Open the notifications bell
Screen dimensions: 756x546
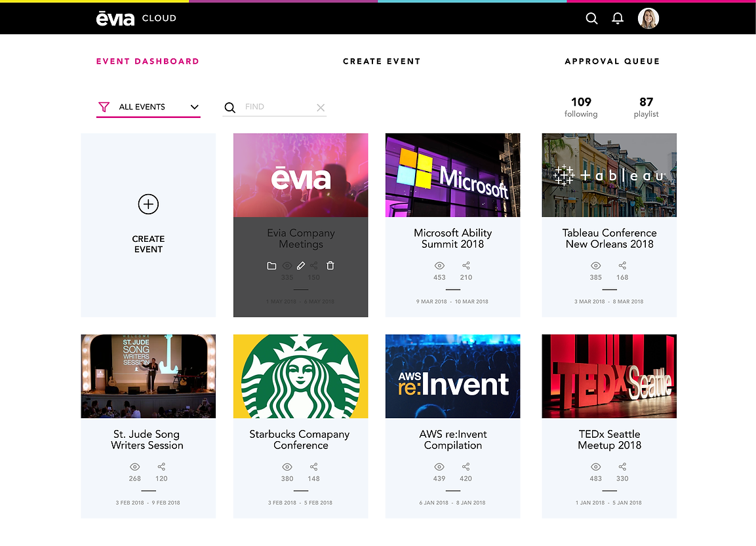coord(618,18)
